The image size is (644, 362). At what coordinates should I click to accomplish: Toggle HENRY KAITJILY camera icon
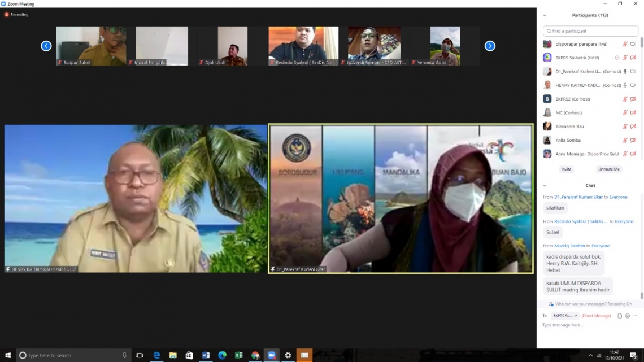point(633,85)
